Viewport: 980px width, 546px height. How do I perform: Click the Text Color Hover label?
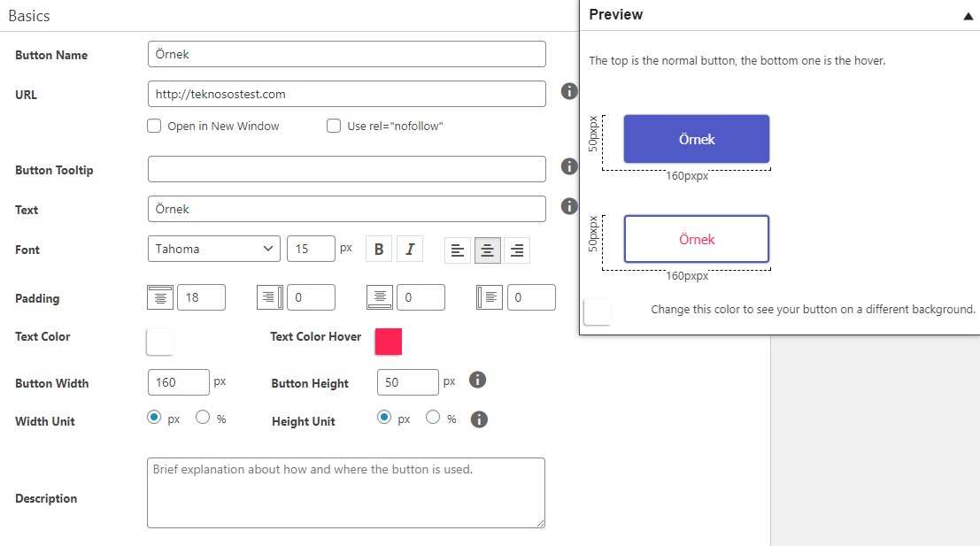coord(316,337)
